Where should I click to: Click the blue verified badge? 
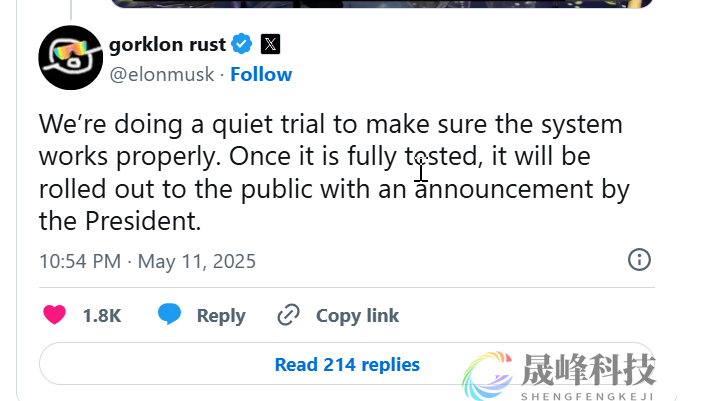(241, 44)
